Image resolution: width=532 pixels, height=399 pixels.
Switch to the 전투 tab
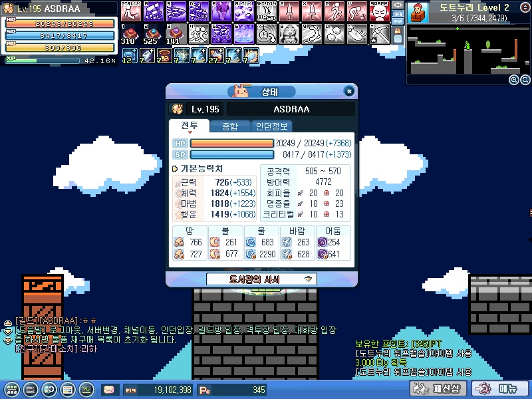(x=190, y=126)
